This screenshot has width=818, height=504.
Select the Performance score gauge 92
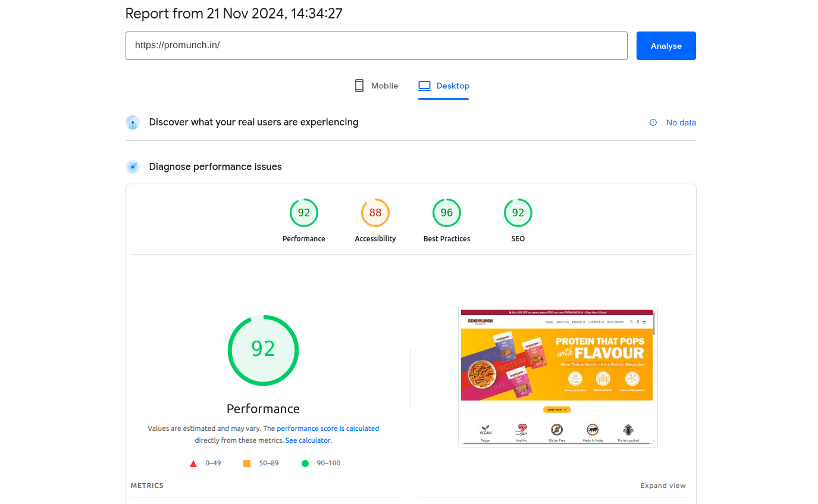[304, 213]
